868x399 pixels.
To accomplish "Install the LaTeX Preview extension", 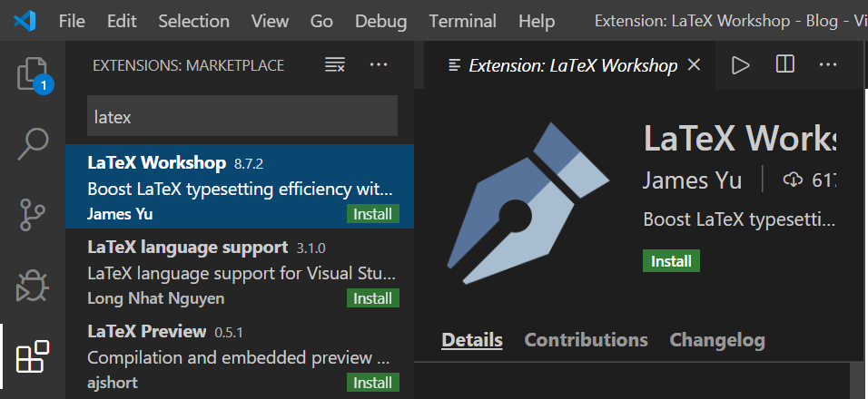I will tap(373, 383).
